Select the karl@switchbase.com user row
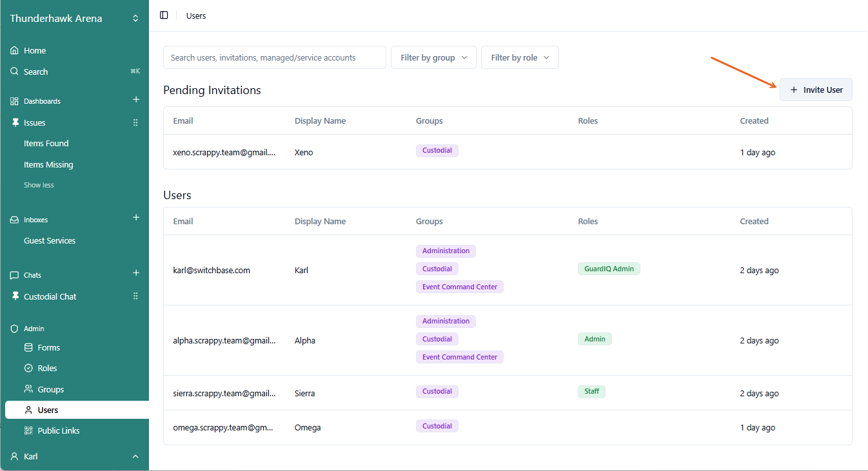The image size is (868, 471). coord(212,270)
